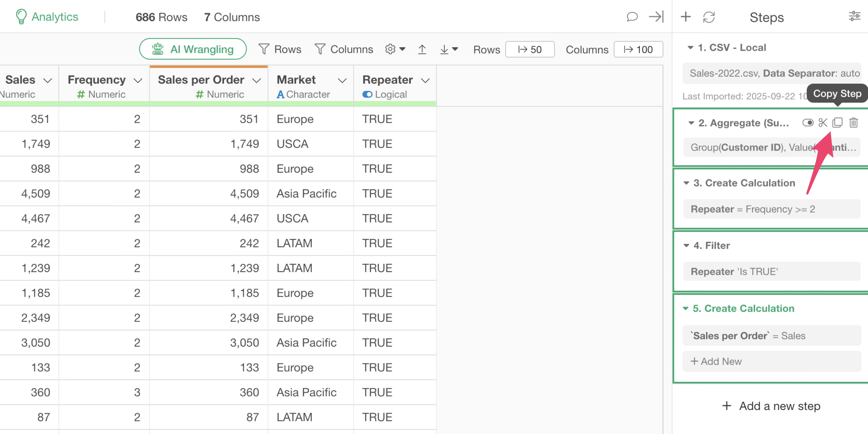Click the scissors cut icon on step 2
868x434 pixels.
click(823, 123)
